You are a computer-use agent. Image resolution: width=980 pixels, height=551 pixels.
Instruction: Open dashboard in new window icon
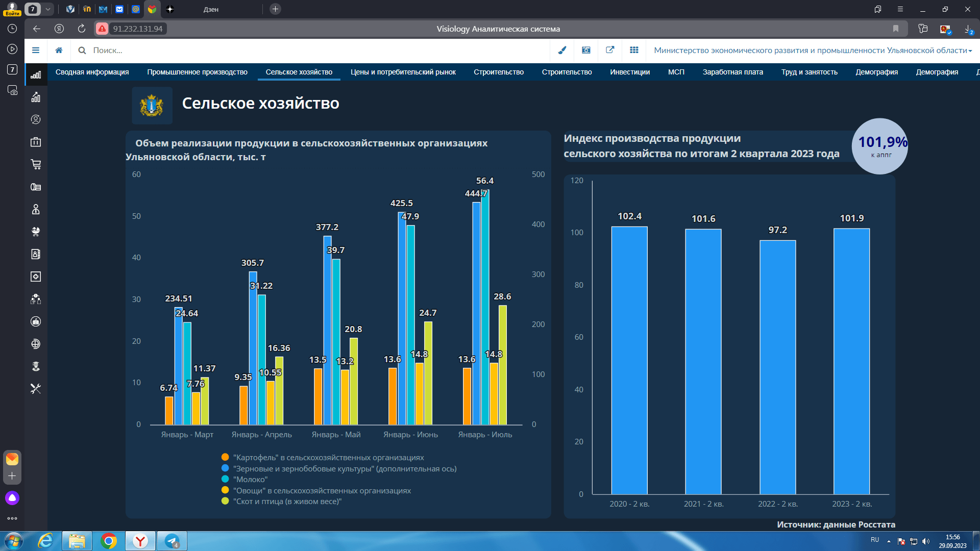610,50
